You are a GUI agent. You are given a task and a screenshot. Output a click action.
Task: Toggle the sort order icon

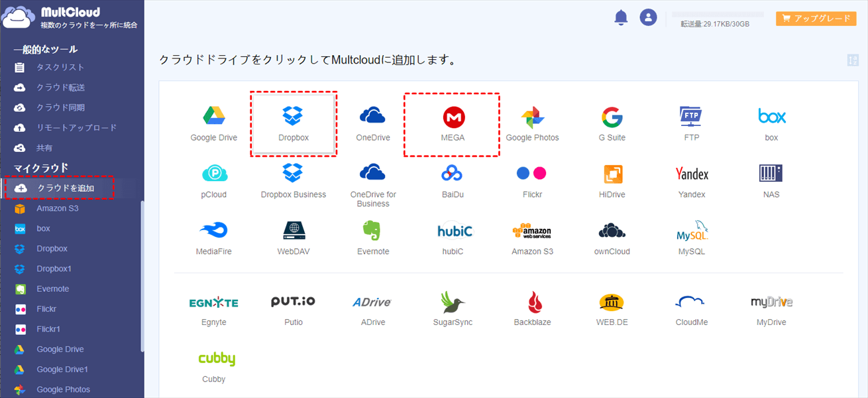click(x=853, y=60)
